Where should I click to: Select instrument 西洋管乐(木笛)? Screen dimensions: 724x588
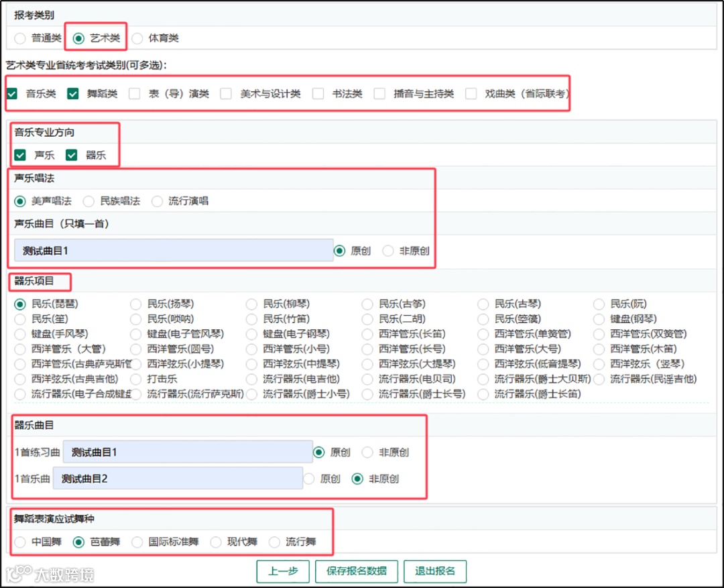click(x=599, y=349)
